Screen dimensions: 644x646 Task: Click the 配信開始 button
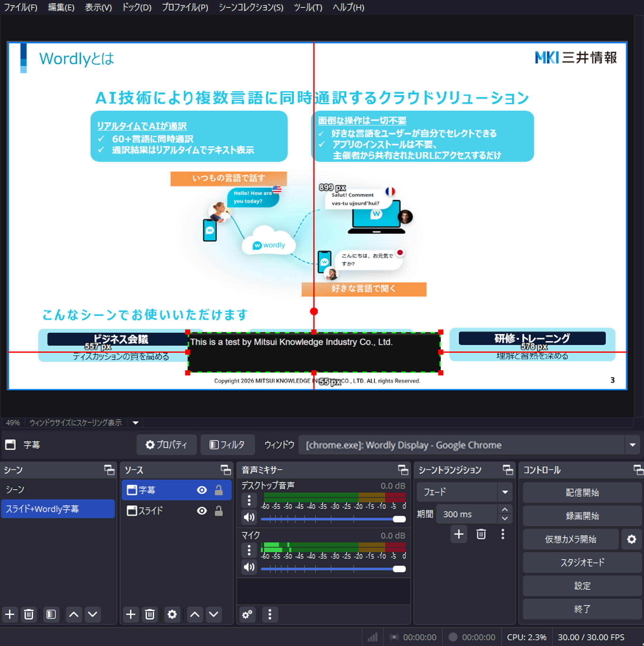[x=582, y=492]
